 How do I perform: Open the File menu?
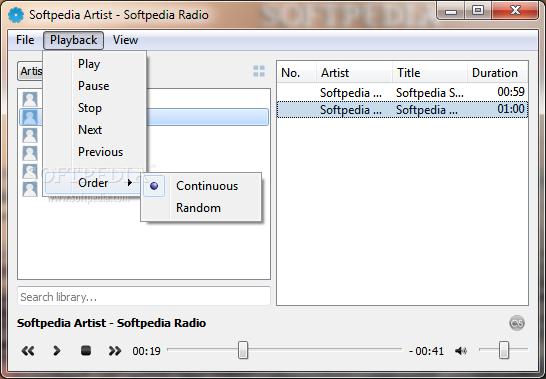pos(25,40)
